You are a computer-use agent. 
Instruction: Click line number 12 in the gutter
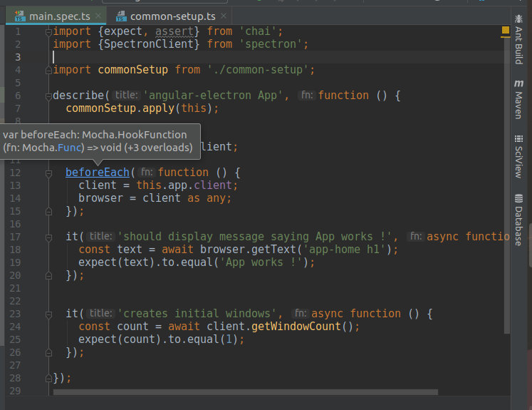(15, 173)
